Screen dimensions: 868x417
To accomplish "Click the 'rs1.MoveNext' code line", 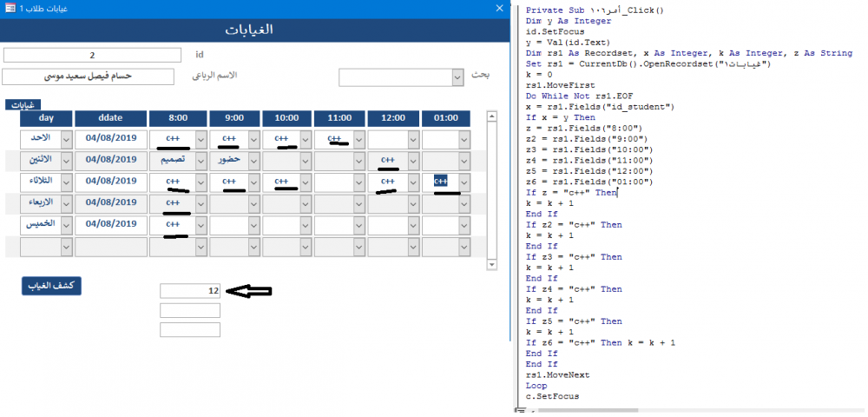I will point(557,375).
